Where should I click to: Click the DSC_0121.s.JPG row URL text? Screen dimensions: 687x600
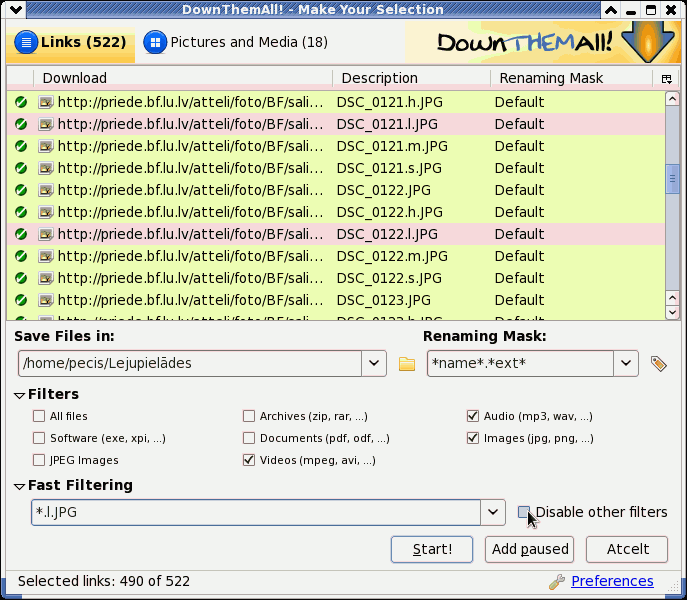pyautogui.click(x=191, y=168)
